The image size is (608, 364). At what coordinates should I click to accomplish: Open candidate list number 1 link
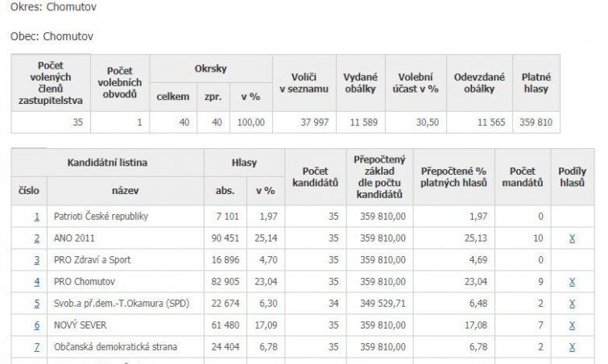pos(36,217)
